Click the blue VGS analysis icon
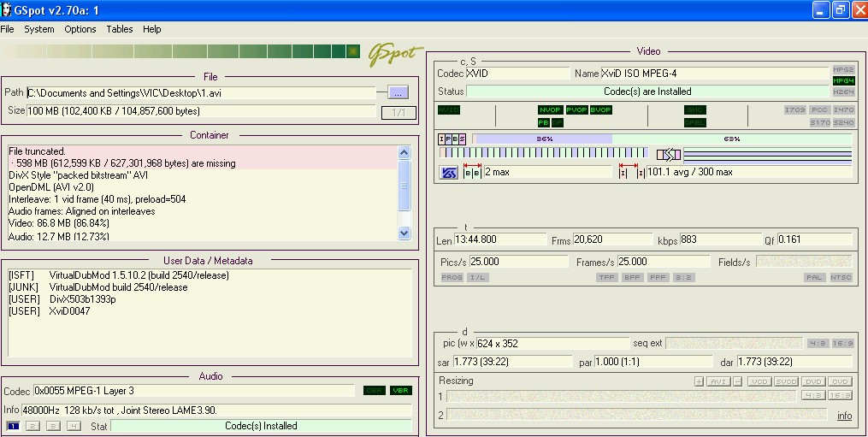 448,173
